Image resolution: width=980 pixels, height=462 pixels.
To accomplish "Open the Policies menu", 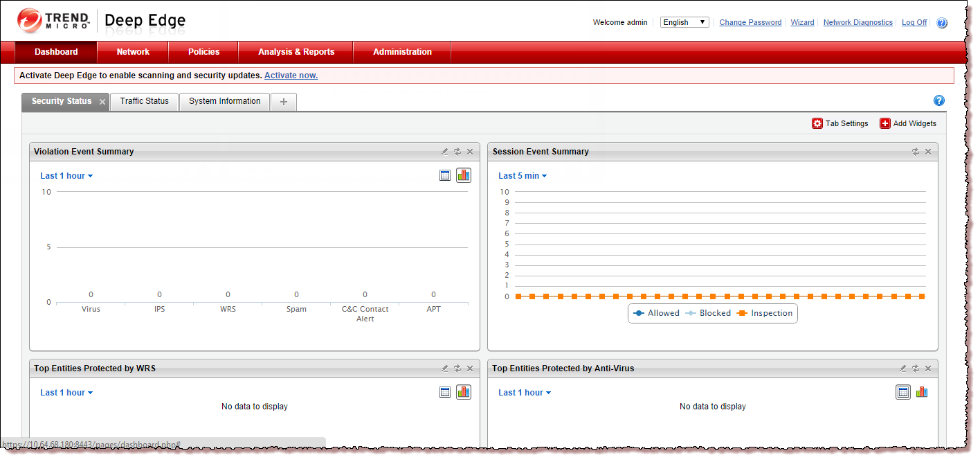I will tap(203, 52).
